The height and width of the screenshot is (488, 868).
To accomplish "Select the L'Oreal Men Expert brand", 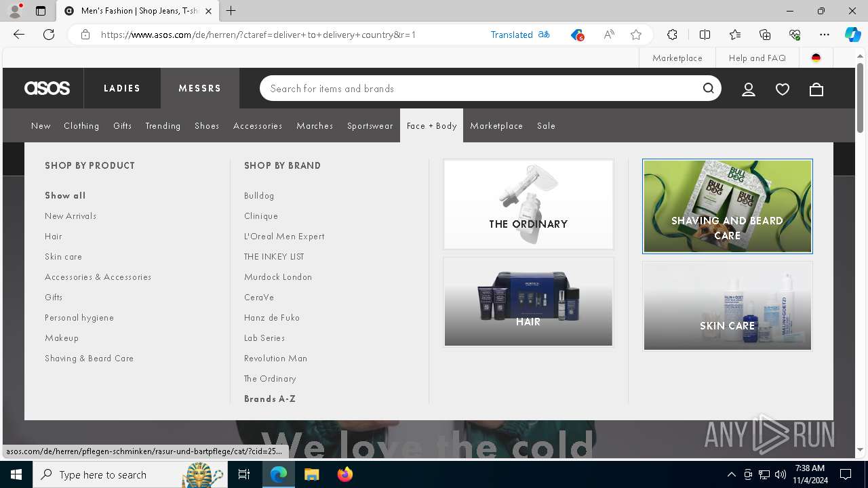I will click(x=284, y=236).
